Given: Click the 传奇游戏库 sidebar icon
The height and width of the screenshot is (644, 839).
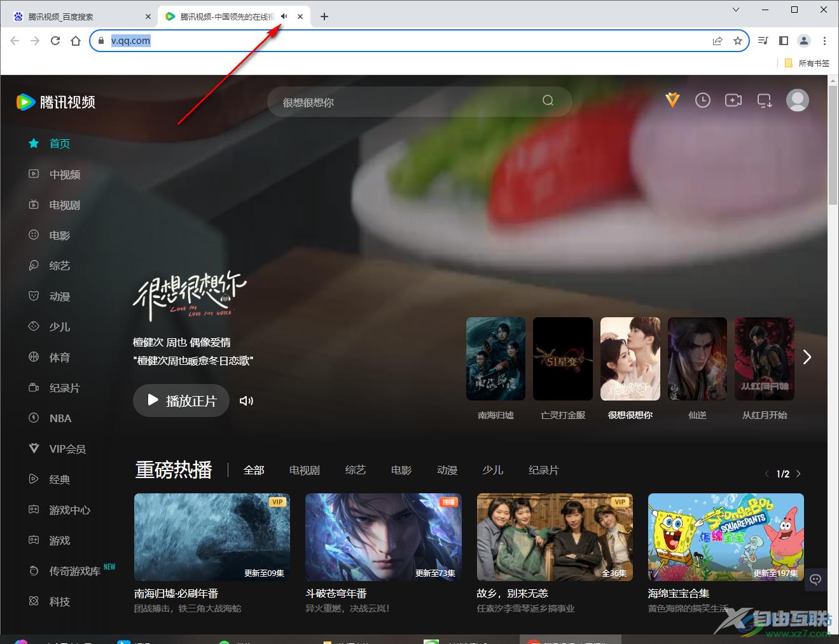Looking at the screenshot, I should 34,570.
